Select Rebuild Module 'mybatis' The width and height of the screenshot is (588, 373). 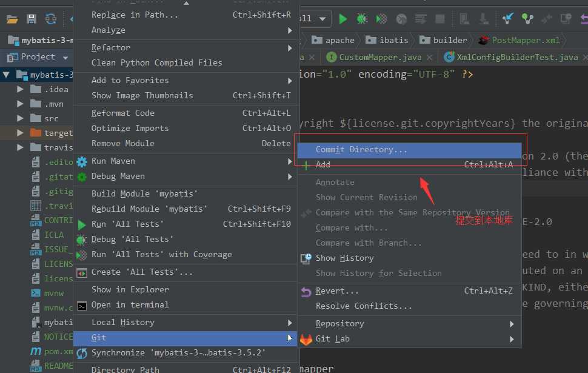[185, 209]
